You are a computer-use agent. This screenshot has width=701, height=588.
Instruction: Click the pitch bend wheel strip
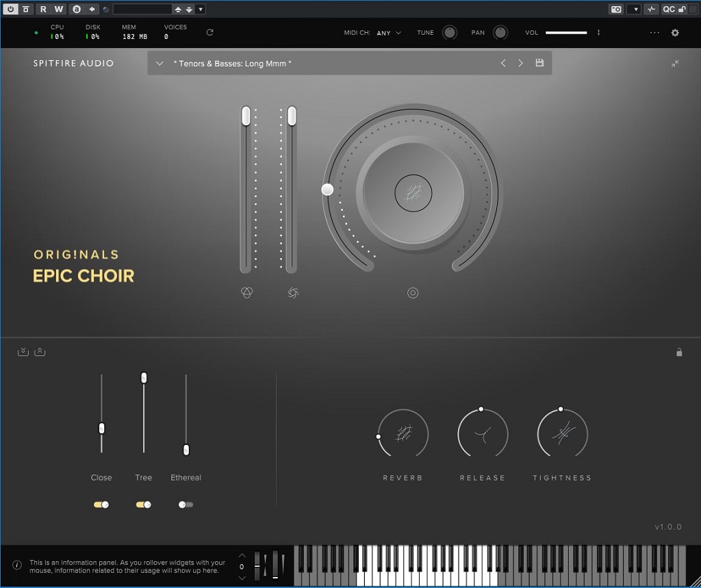[x=257, y=565]
